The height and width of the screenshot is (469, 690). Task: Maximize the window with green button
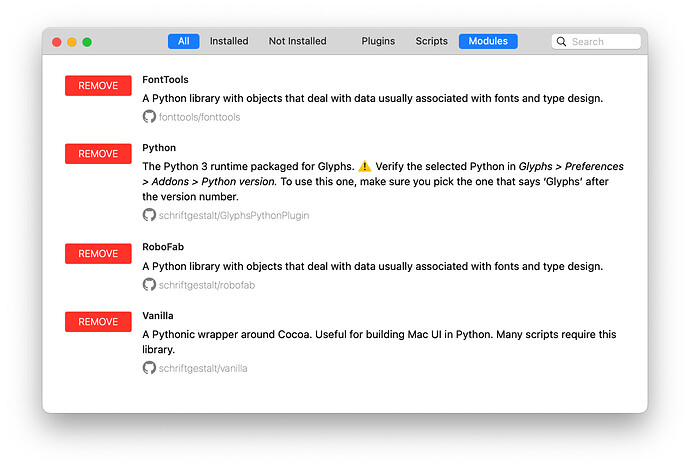click(87, 42)
